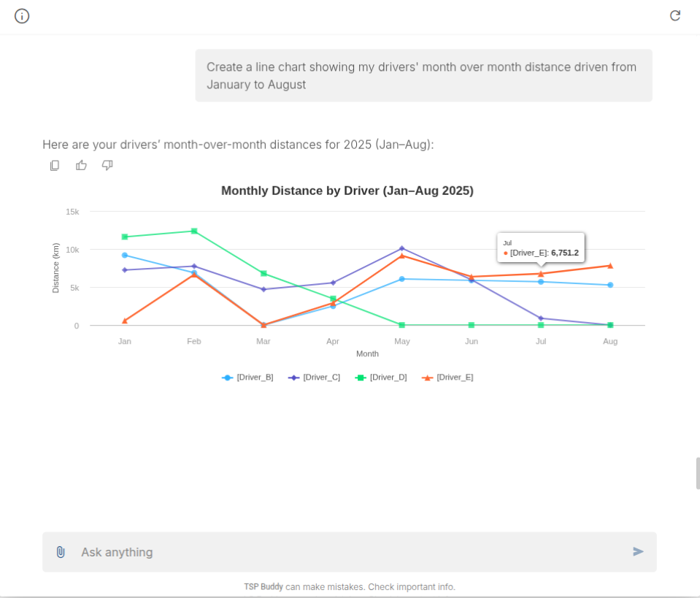Hide the [Driver_E] line via legend
The width and height of the screenshot is (700, 598).
point(448,377)
